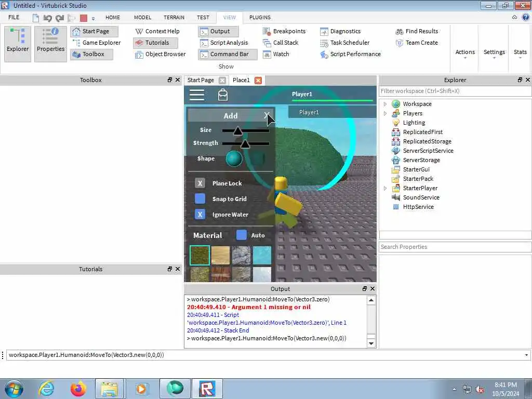Screen dimensions: 532x399
Task: Click the redo arrow in quick access toolbar
Action: coord(60,18)
